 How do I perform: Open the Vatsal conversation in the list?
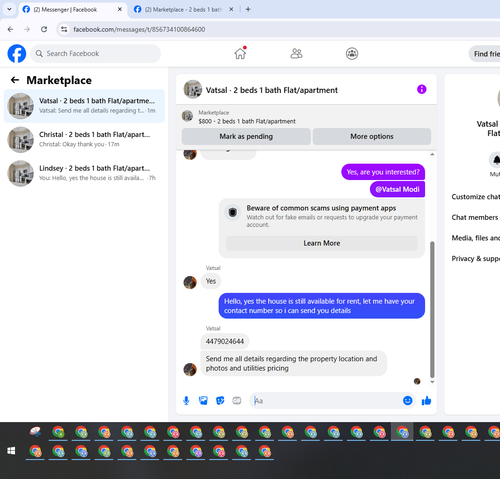coord(84,106)
